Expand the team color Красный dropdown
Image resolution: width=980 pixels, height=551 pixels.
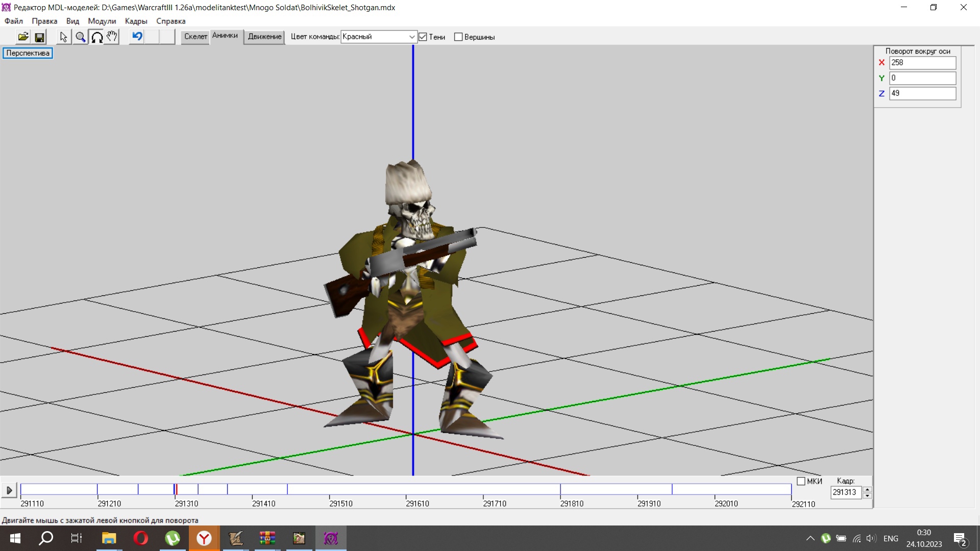[411, 37]
